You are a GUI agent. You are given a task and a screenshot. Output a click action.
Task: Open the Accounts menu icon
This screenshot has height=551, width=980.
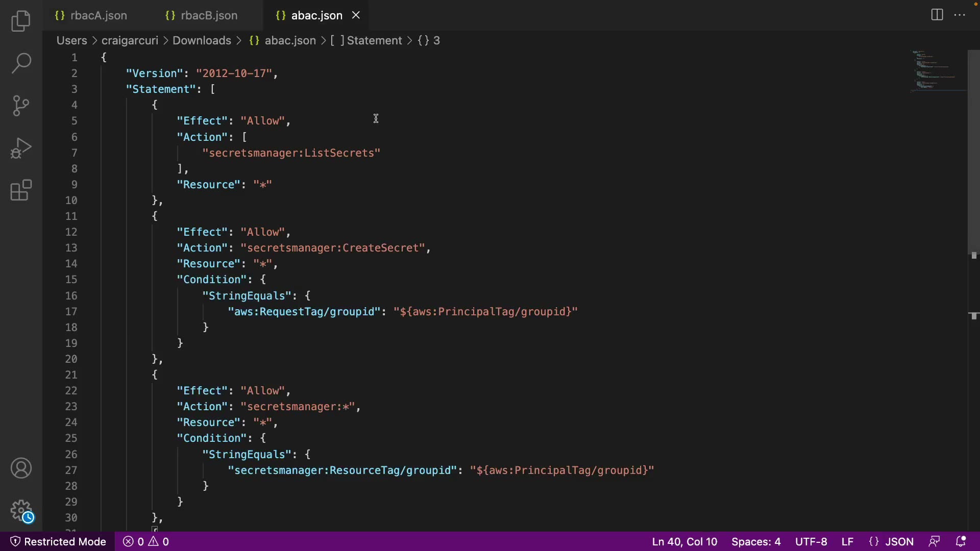tap(21, 468)
